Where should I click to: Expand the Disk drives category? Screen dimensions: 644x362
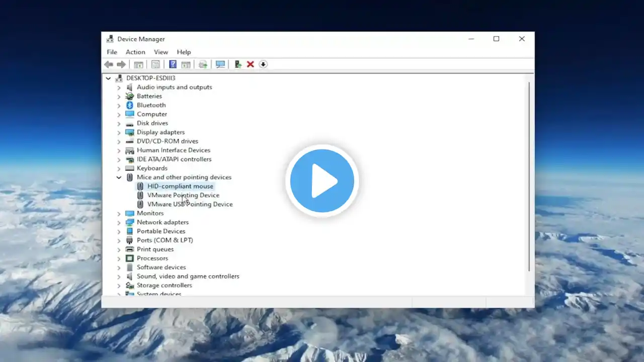[119, 124]
